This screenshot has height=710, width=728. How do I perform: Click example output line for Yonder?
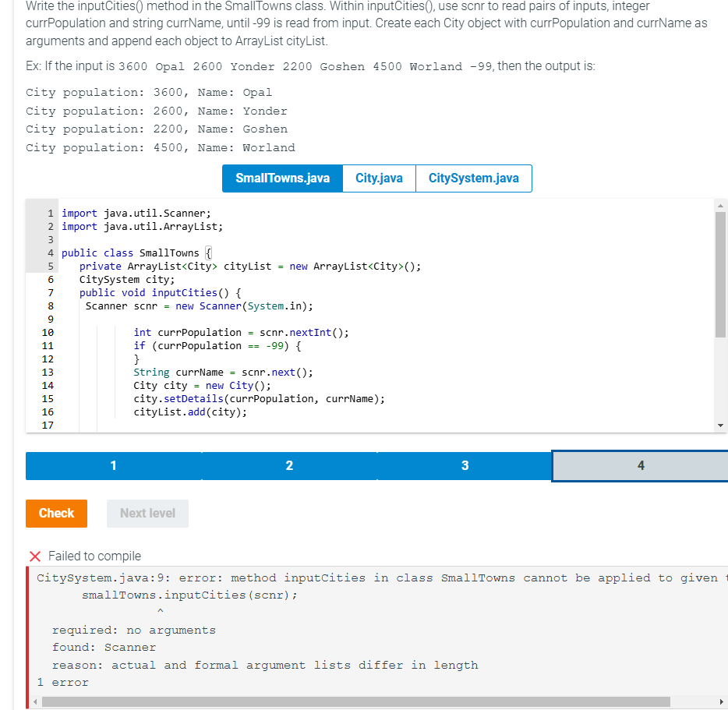coord(157,111)
